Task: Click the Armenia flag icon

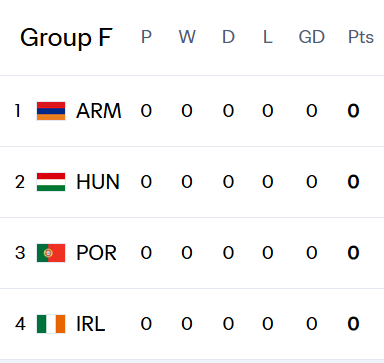Action: 51,111
